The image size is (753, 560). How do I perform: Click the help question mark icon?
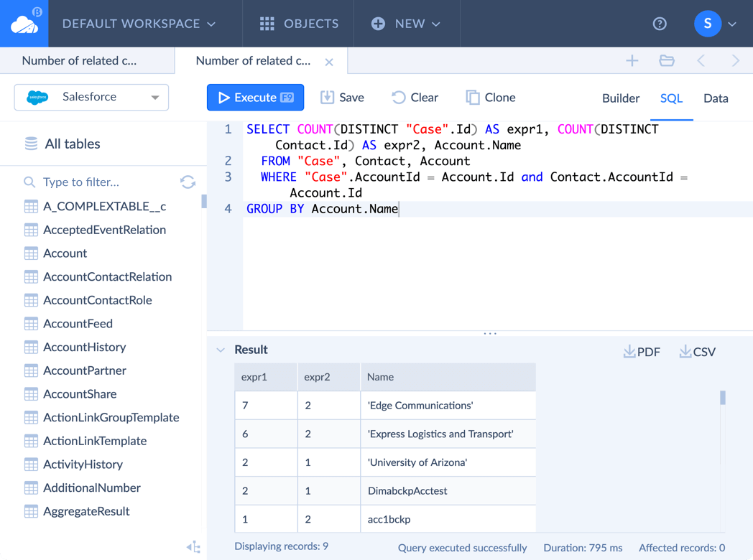660,23
